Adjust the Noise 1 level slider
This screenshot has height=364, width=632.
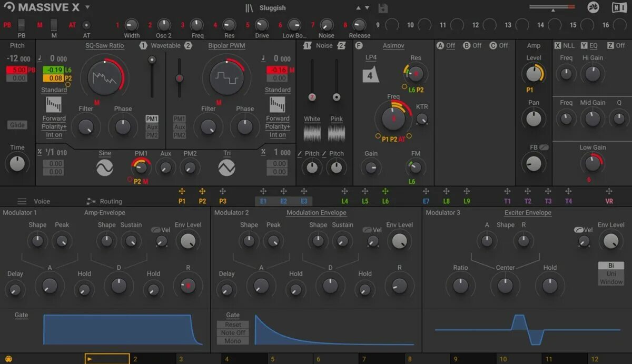click(312, 79)
